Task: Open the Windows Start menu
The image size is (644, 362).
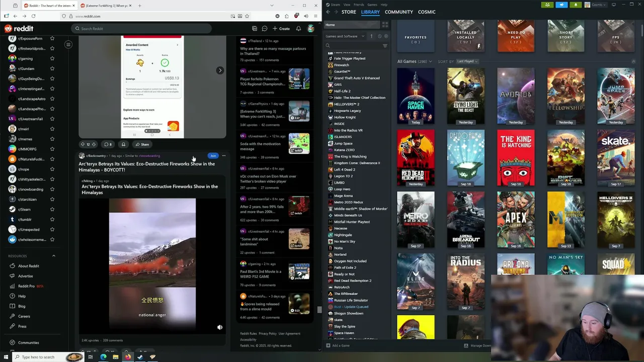Action: (x=5, y=357)
